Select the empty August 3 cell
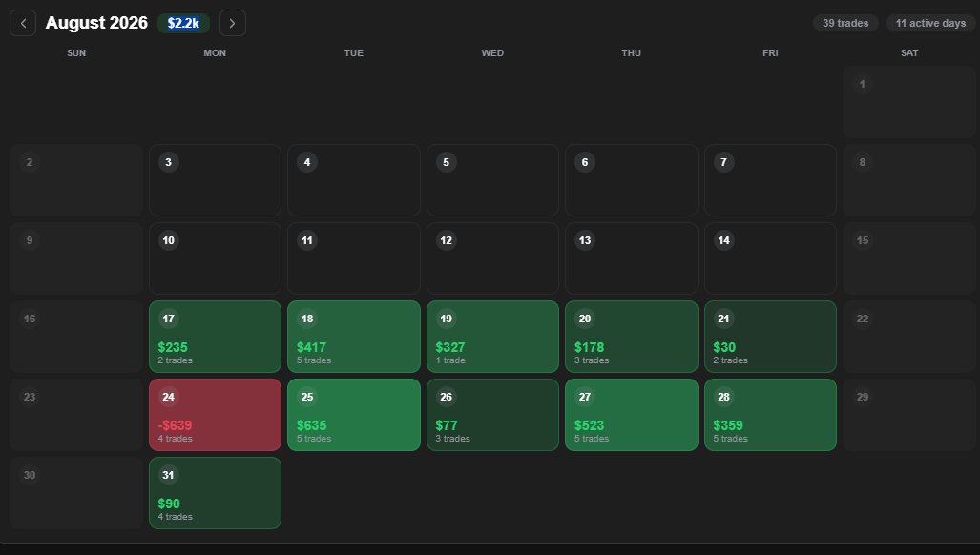This screenshot has height=555, width=980. click(x=215, y=180)
